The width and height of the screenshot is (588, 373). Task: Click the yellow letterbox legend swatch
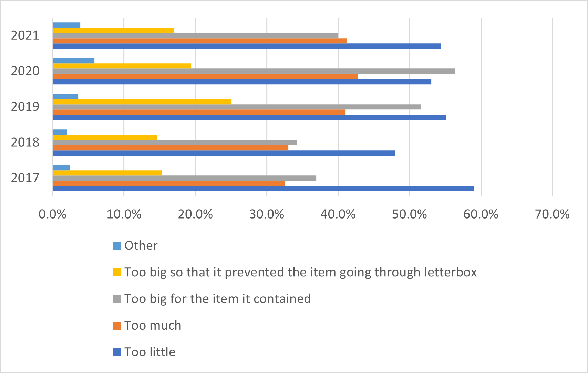pos(117,272)
